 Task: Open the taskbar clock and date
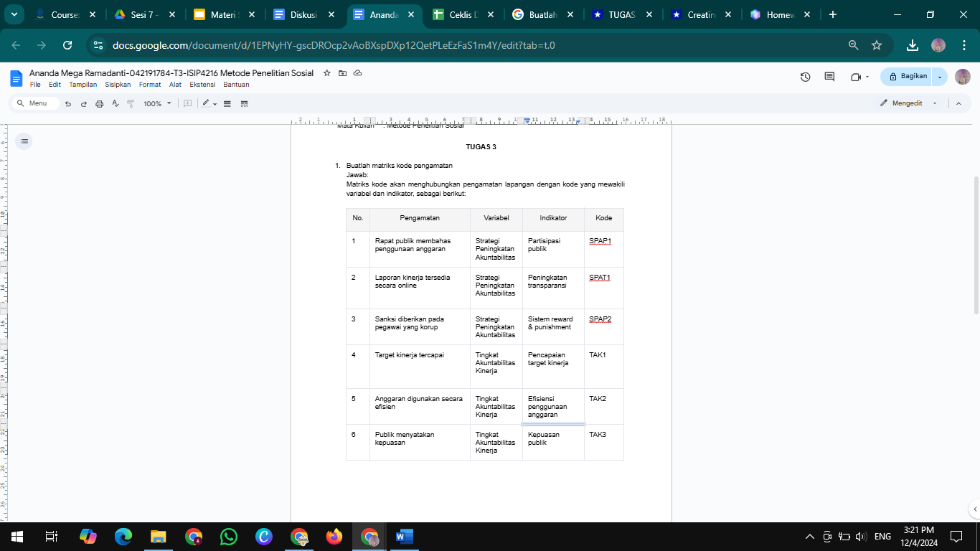tap(918, 536)
